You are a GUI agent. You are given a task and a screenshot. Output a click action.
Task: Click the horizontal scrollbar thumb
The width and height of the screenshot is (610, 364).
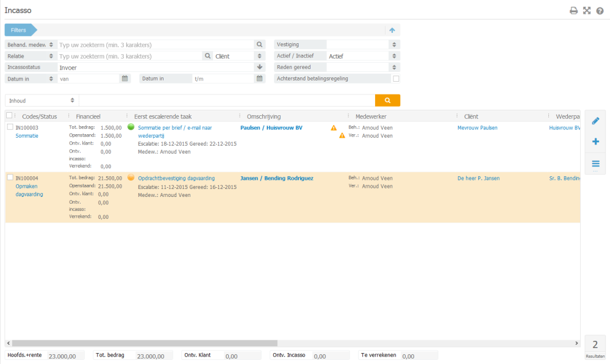(145, 343)
